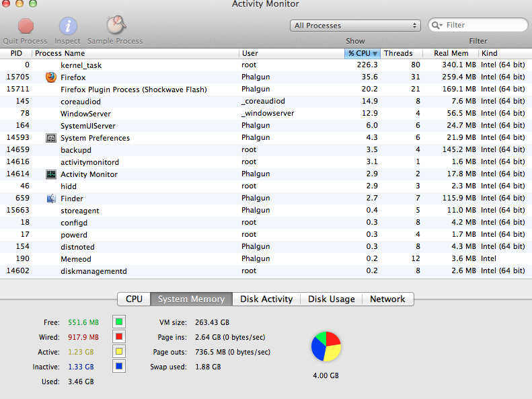The width and height of the screenshot is (532, 399).
Task: Click the Firefox app icon in the list
Action: (51, 77)
